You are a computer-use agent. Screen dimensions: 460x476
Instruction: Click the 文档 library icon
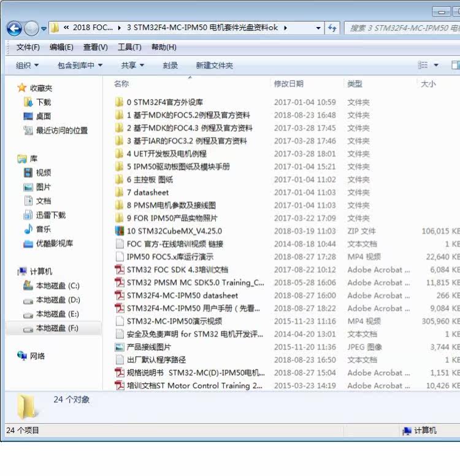(28, 201)
